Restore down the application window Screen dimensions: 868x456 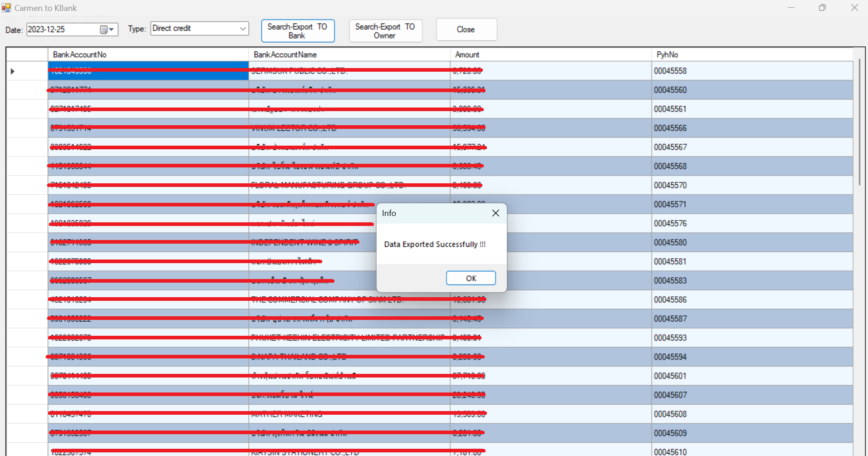(x=822, y=8)
